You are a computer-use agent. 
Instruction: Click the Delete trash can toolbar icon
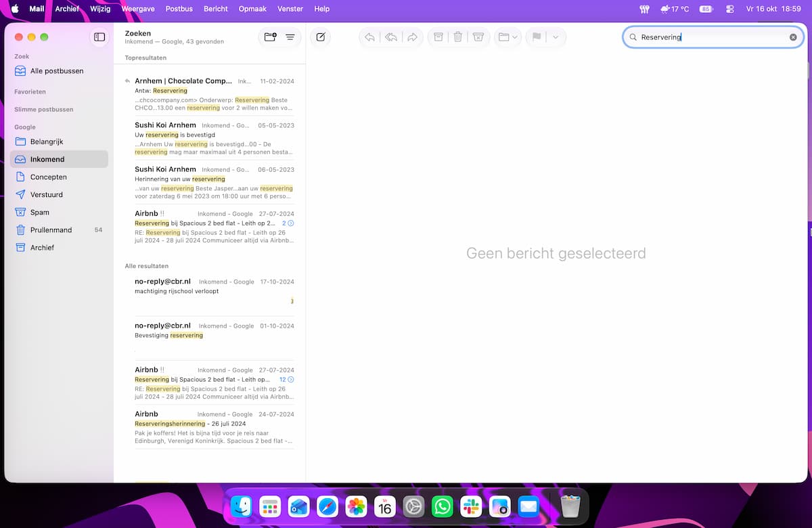[x=458, y=37]
